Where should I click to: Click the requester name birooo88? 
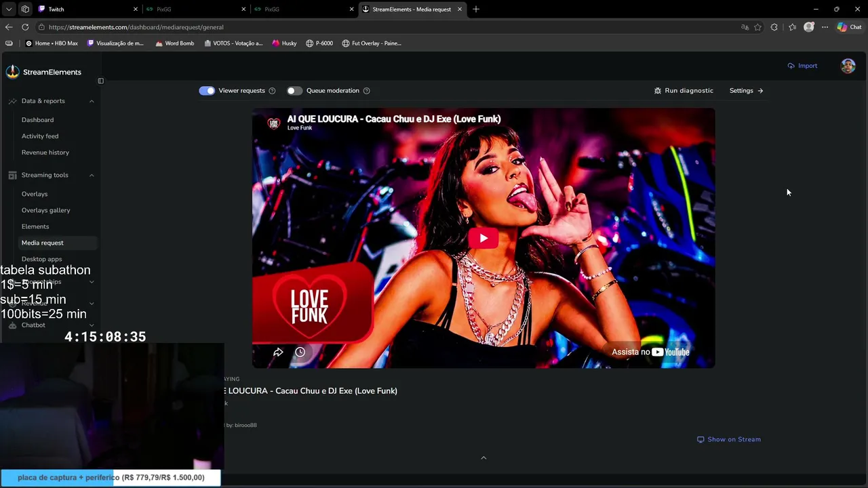(245, 426)
